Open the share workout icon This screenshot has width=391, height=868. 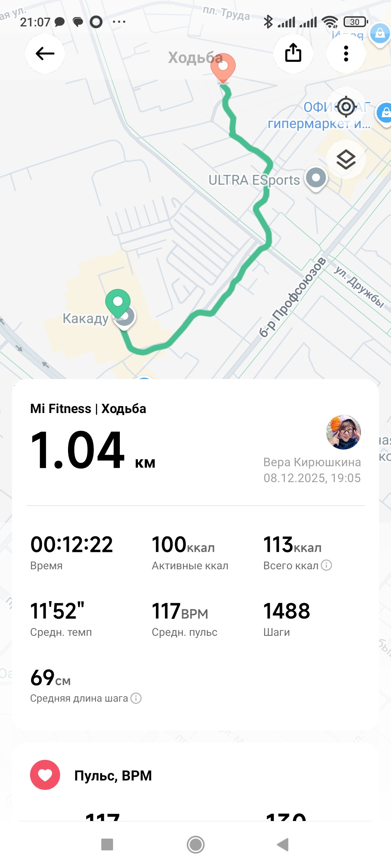(293, 54)
